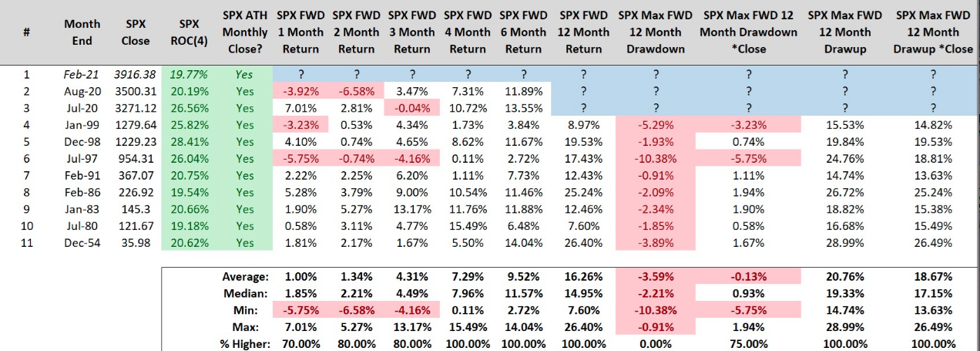The height and width of the screenshot is (351, 980).
Task: Select the 'SPX FWD 12 Month Return' header
Action: point(583,32)
